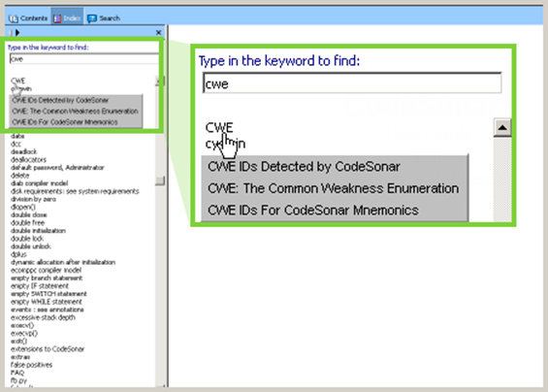Click the forward navigation arrow
The width and height of the screenshot is (548, 392).
click(x=17, y=33)
